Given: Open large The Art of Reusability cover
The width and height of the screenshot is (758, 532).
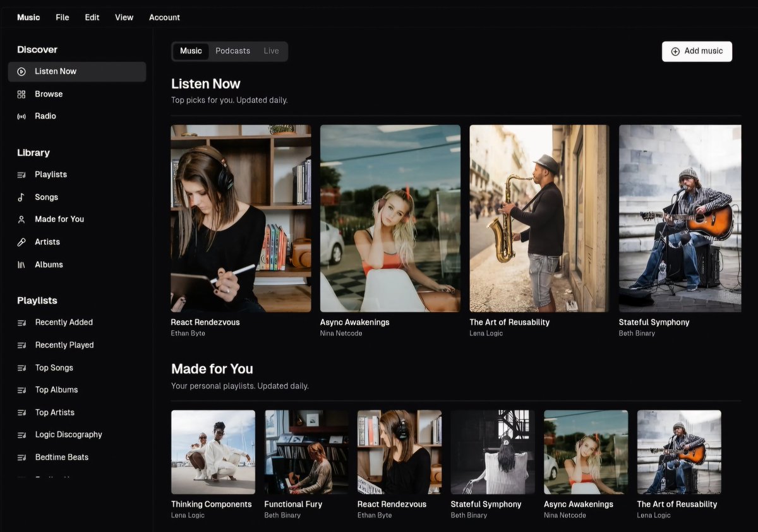Looking at the screenshot, I should tap(539, 218).
